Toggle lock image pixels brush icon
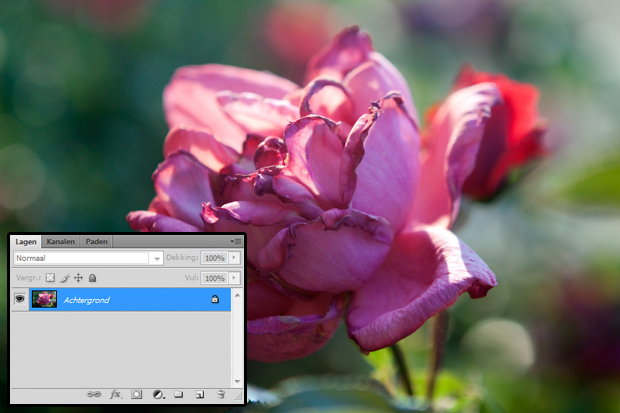Viewport: 620px width, 413px height. [65, 278]
